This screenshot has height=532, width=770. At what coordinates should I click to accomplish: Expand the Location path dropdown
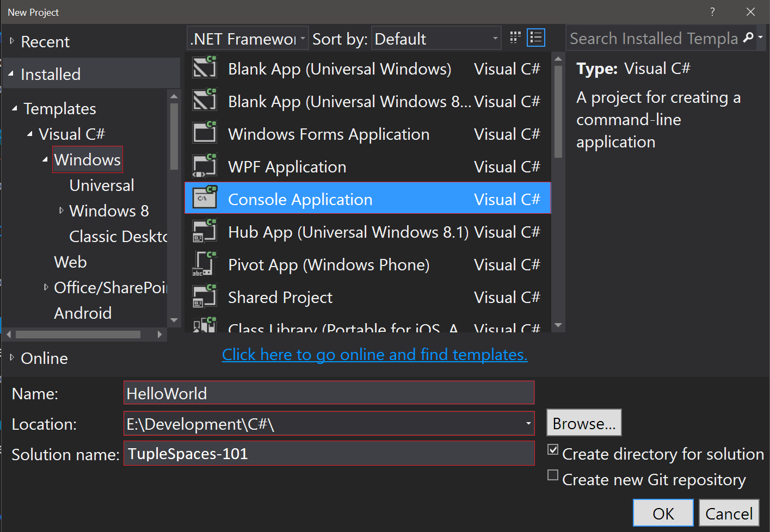[x=528, y=424]
